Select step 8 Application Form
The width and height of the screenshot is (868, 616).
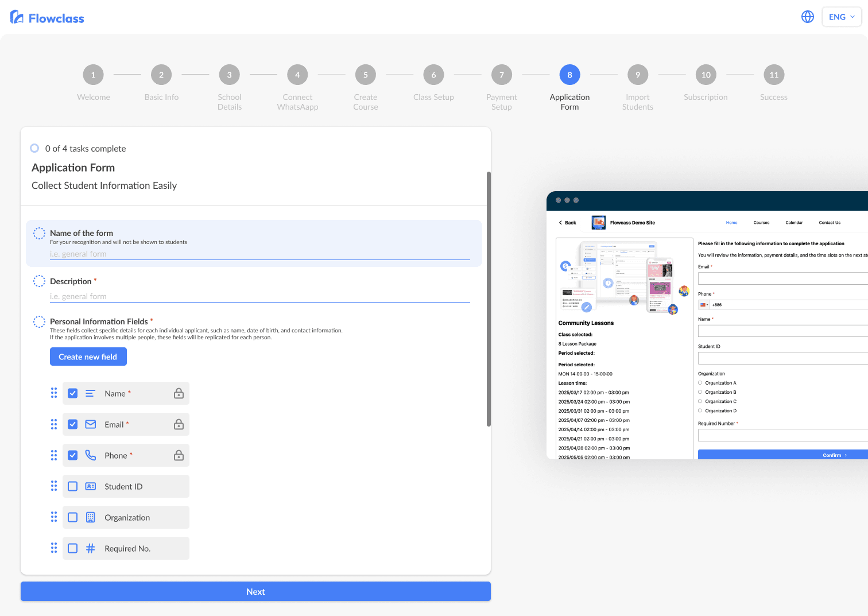point(569,75)
